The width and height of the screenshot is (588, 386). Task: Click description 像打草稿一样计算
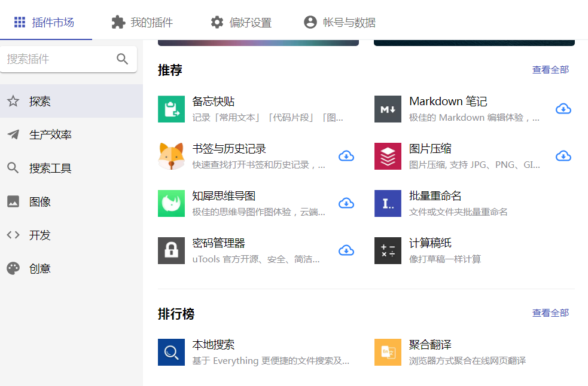(445, 259)
